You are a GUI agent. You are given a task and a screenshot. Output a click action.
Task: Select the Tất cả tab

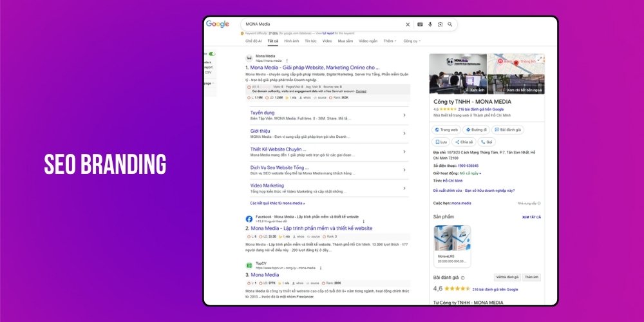click(272, 41)
